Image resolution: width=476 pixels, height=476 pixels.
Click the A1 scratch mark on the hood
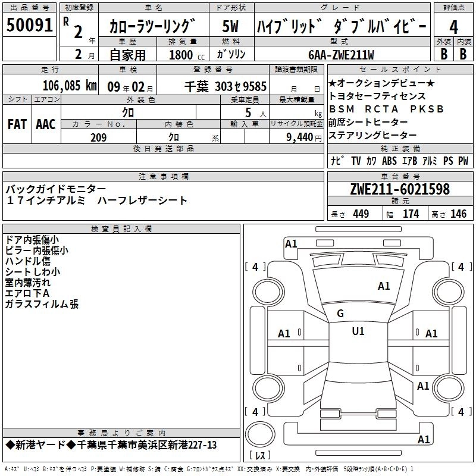[x=384, y=286]
